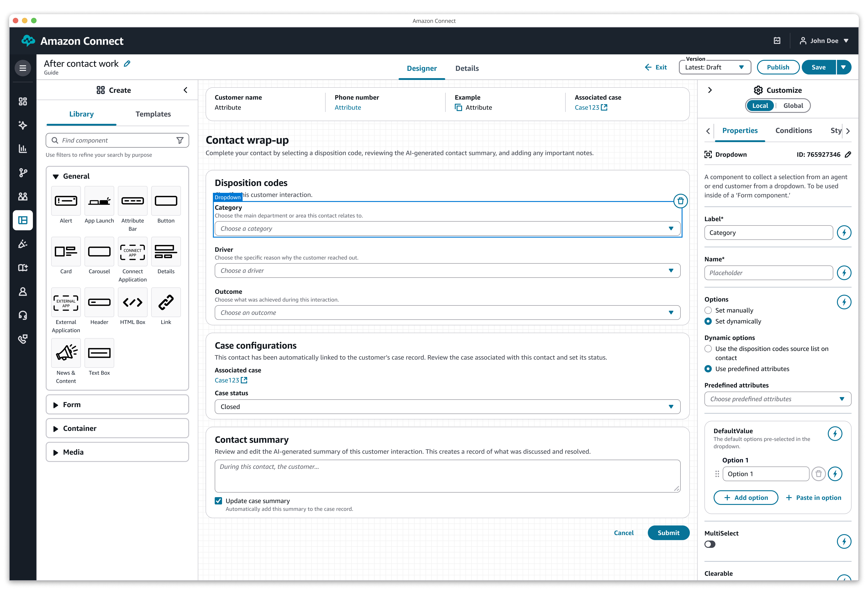
Task: Click the trash icon on the Category dropdown
Action: [680, 201]
